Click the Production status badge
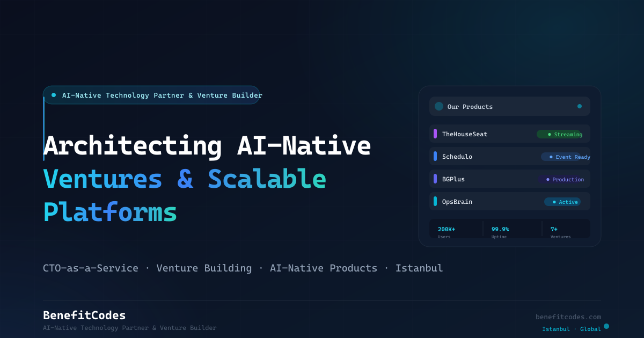This screenshot has width=644, height=338. (x=561, y=179)
